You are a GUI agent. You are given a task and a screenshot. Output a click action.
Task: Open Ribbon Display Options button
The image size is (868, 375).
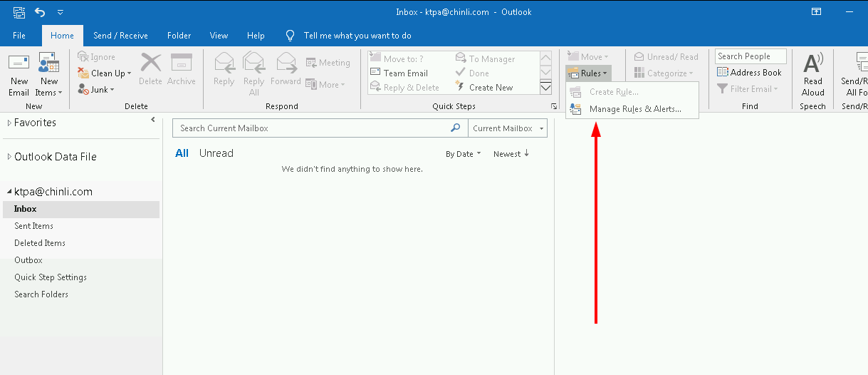[x=816, y=12]
